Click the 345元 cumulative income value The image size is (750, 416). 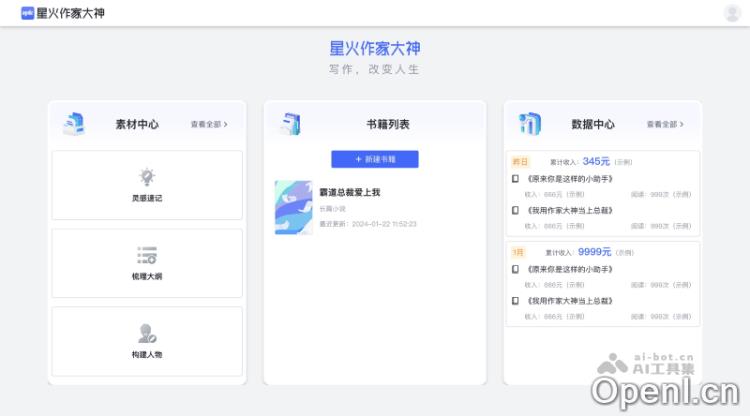click(x=596, y=162)
